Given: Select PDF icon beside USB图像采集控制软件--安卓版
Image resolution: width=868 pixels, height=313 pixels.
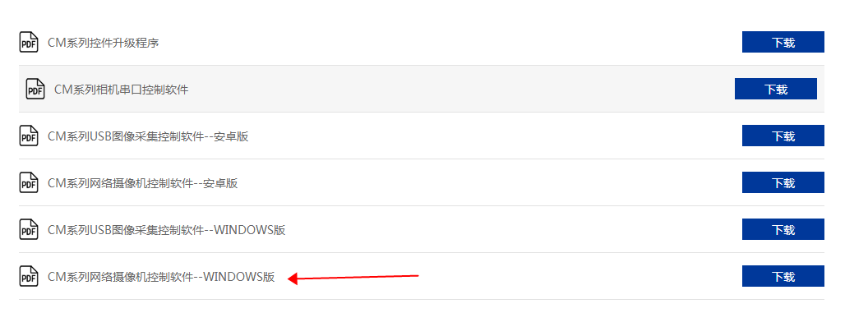Looking at the screenshot, I should tap(29, 136).
